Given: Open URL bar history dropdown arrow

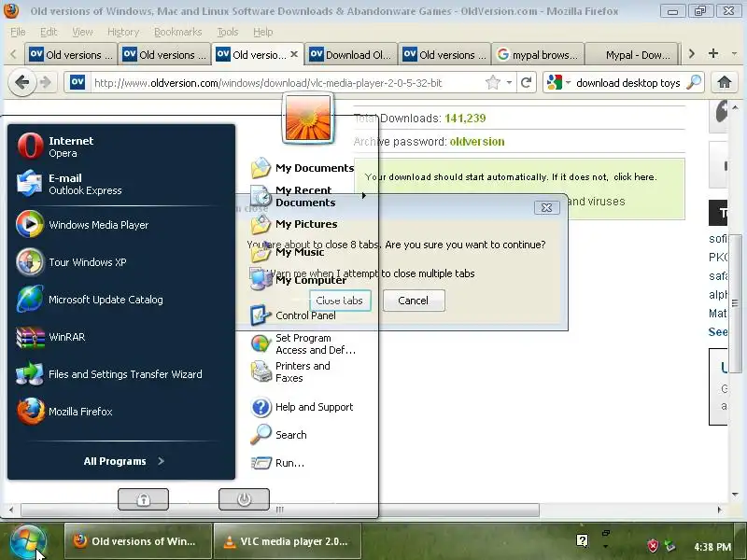Looking at the screenshot, I should pyautogui.click(x=509, y=83).
